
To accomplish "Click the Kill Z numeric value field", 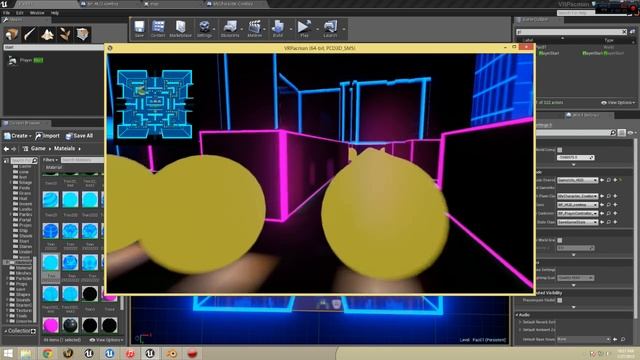I will click(x=575, y=158).
